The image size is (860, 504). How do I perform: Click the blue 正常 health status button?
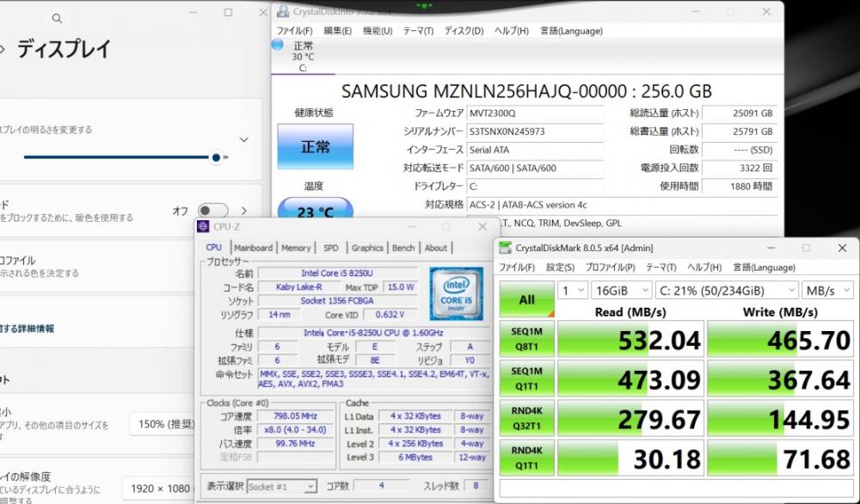click(316, 146)
